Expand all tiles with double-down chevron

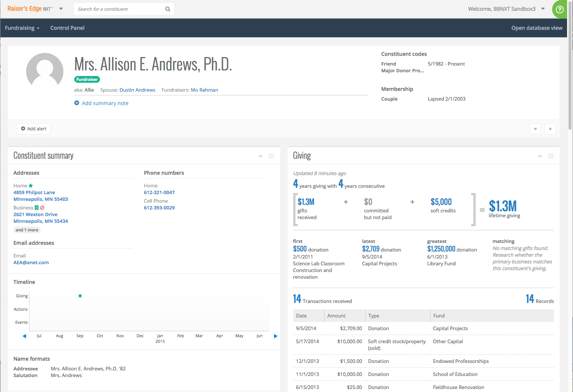(535, 129)
